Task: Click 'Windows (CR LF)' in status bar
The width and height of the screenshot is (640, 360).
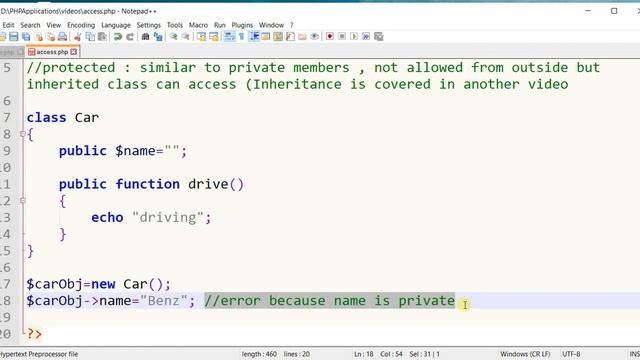Action: tap(525, 354)
